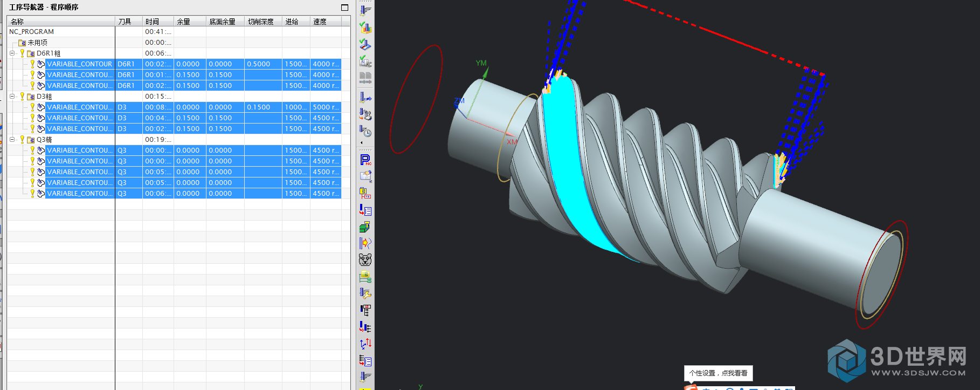
Task: Select the NC_PROGRAM root node
Action: click(32, 32)
